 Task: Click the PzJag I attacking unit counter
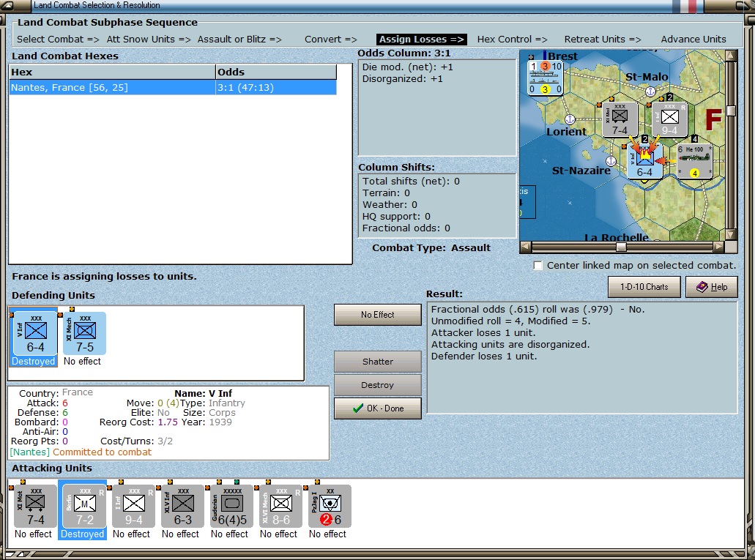pos(329,507)
